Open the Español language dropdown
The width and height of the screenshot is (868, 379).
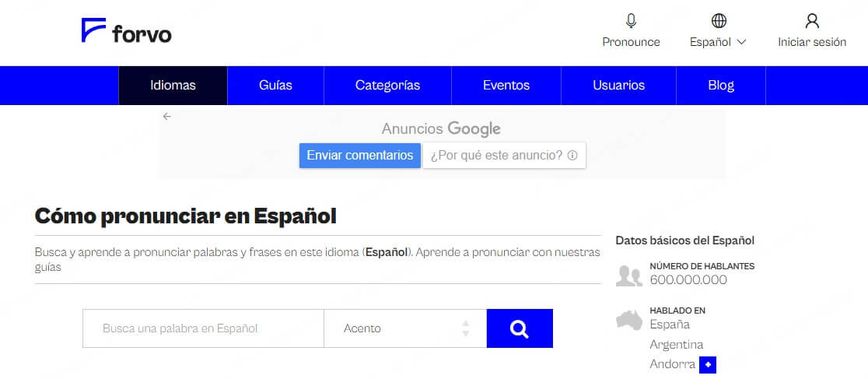pyautogui.click(x=718, y=42)
